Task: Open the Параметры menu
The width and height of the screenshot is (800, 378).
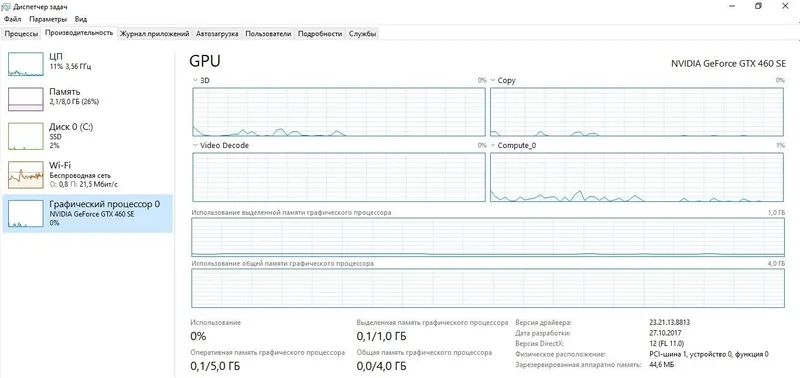Action: tap(48, 19)
